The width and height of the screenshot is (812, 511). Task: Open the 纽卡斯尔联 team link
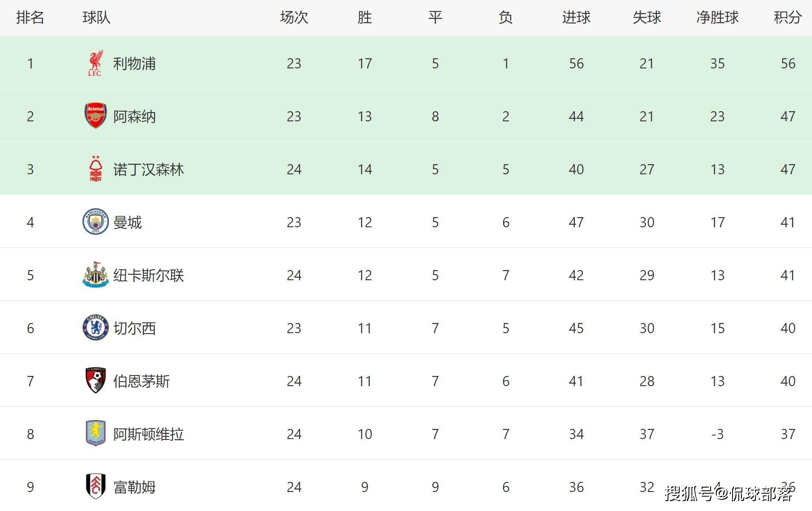pos(149,275)
